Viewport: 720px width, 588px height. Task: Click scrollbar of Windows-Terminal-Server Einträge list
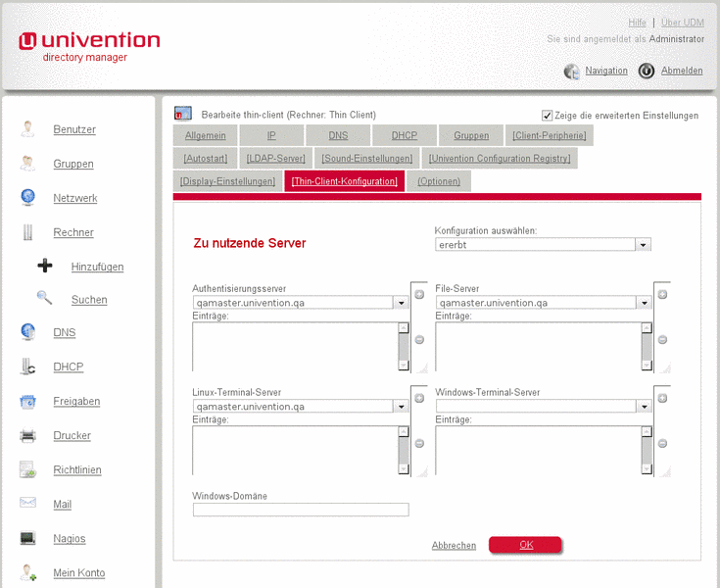[647, 450]
